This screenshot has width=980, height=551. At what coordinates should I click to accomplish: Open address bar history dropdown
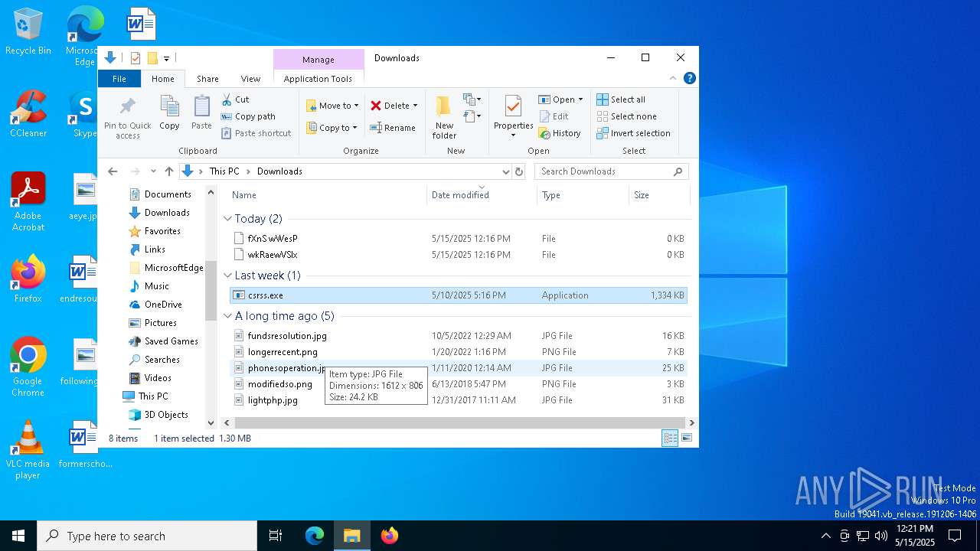pos(505,171)
